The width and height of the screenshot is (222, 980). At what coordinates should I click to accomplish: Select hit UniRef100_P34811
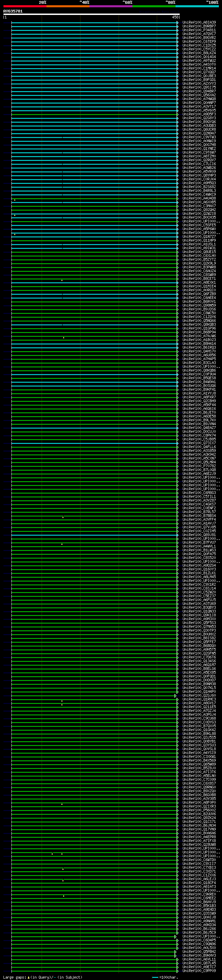point(199,30)
